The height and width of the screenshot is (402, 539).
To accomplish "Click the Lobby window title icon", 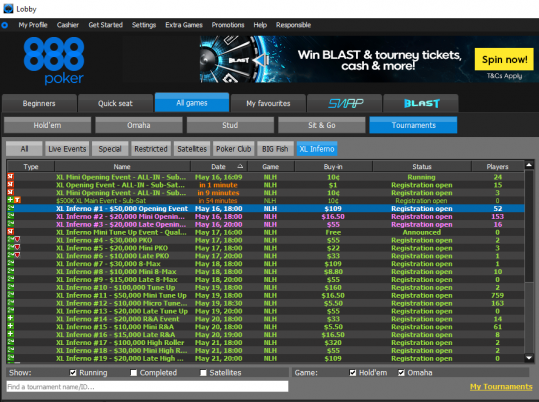I will [8, 9].
